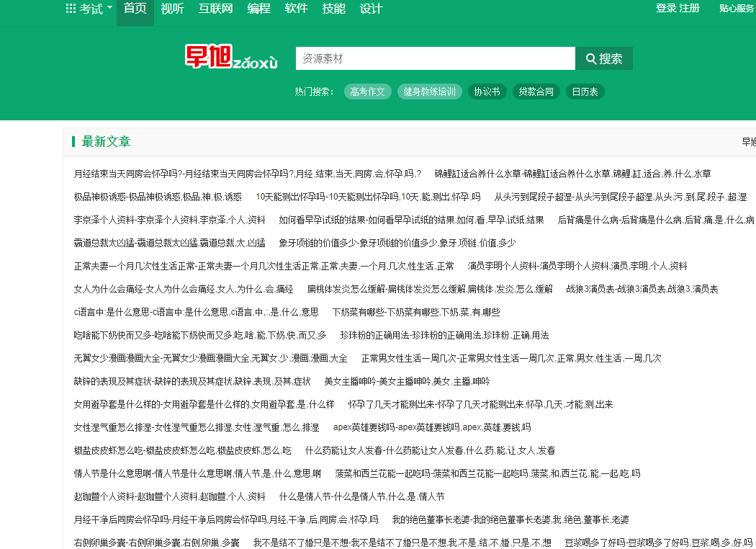756x549 pixels.
Task: Select hot search tag 协议书
Action: 487,91
